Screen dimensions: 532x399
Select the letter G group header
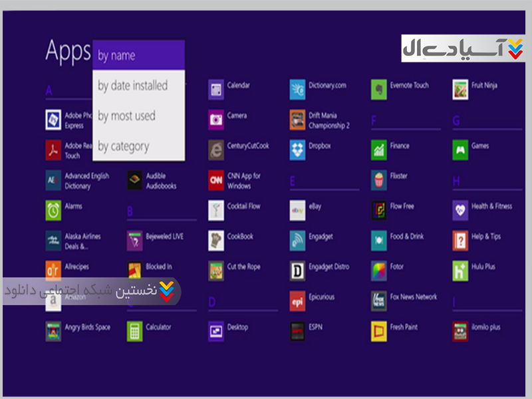pyautogui.click(x=456, y=121)
